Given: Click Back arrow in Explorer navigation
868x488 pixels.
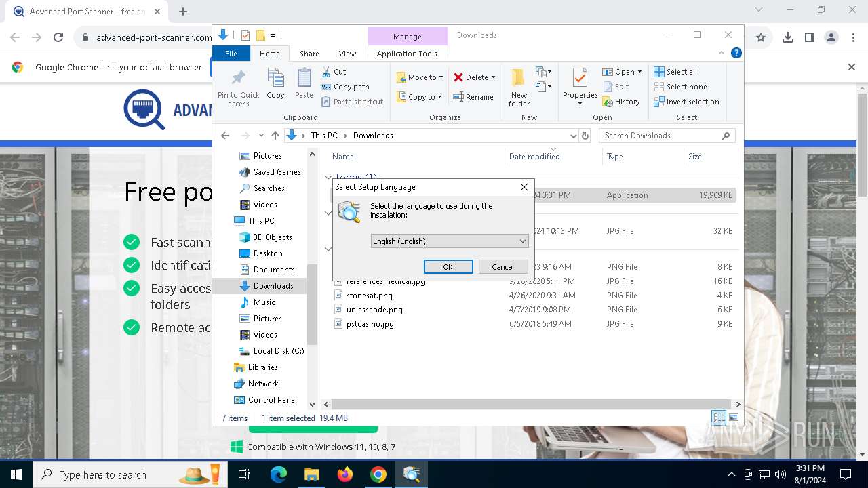Looking at the screenshot, I should coord(225,136).
